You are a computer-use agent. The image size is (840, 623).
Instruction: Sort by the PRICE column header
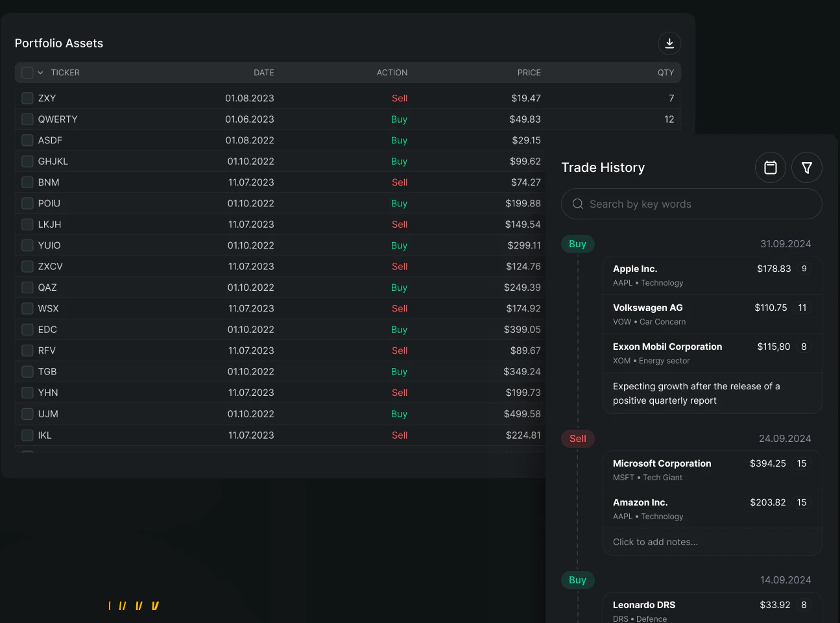click(x=529, y=73)
